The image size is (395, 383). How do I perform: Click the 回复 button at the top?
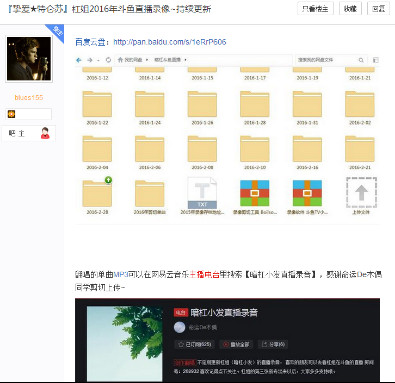click(x=378, y=9)
